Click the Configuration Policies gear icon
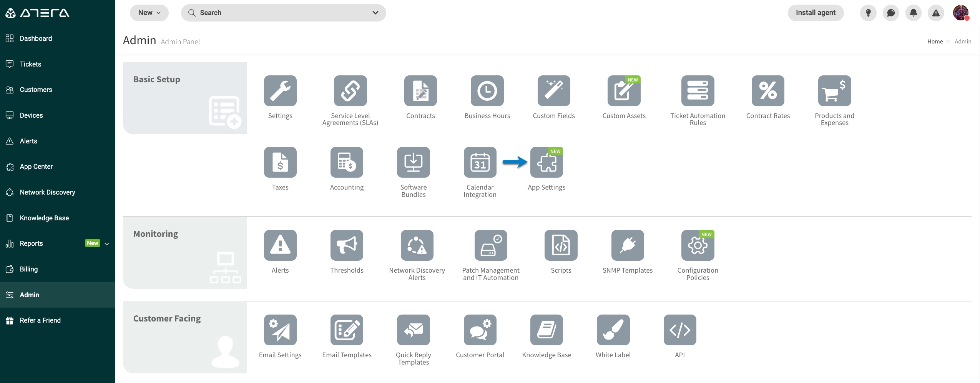Viewport: 980px width, 383px height. [697, 245]
